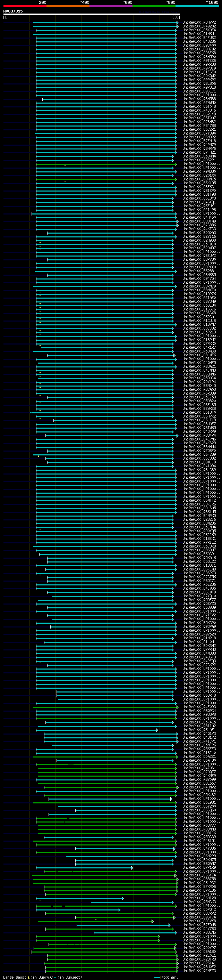Open hit UniRef100_A4SBF6
222x980 pixels.
(199, 110)
